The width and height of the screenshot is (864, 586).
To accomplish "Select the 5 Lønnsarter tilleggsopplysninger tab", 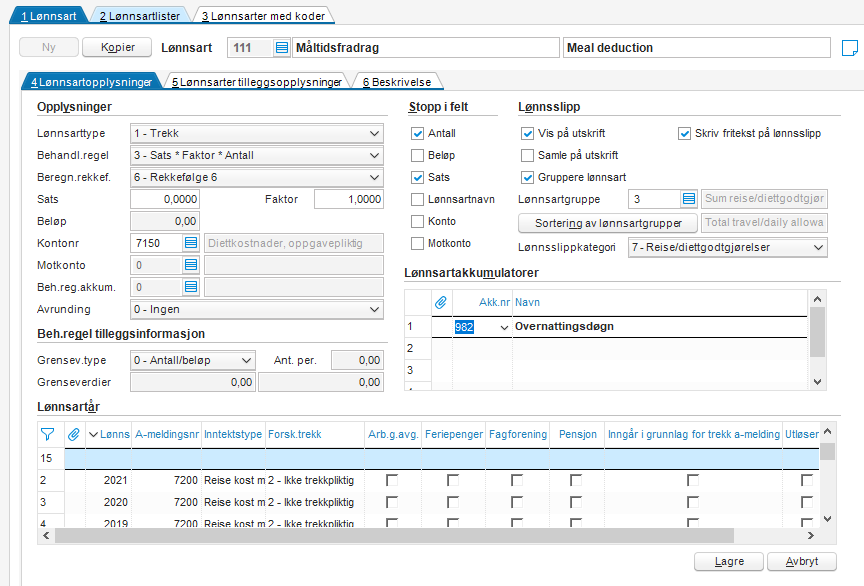I will 257,82.
